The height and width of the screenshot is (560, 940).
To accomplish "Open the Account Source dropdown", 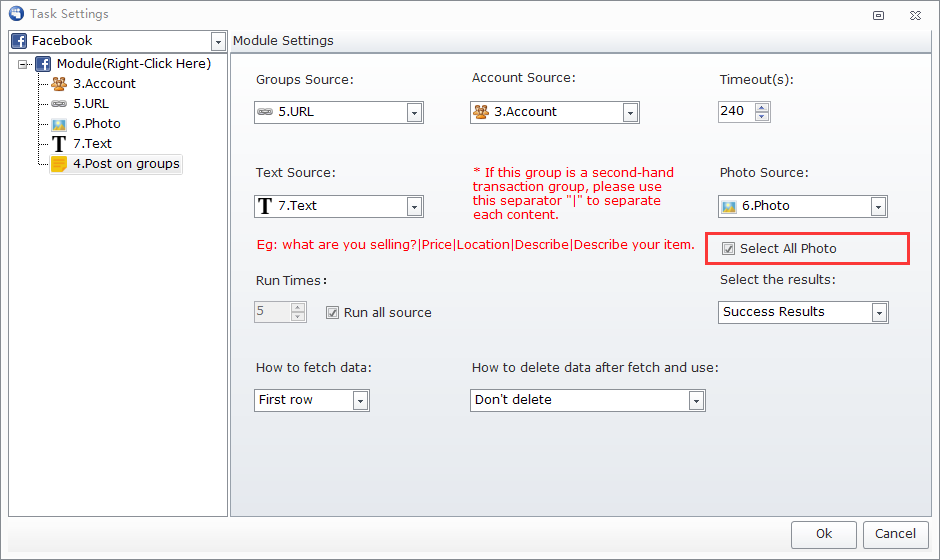I will [x=630, y=113].
